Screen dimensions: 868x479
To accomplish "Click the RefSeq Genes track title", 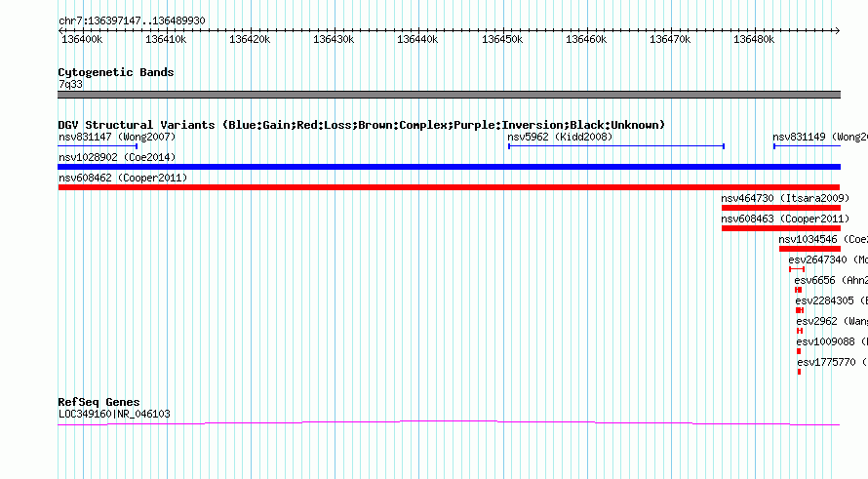I will [x=99, y=402].
